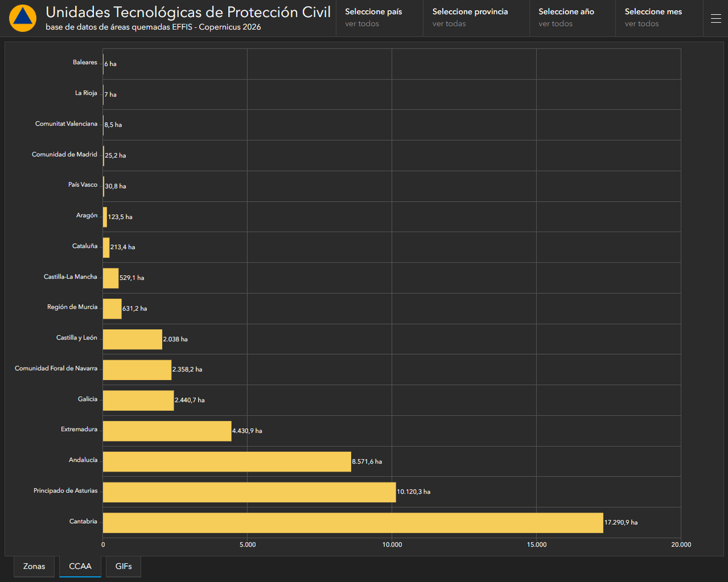Screen dimensions: 728x582
Task: Click the 'Baleares' axis label
Action: point(85,62)
